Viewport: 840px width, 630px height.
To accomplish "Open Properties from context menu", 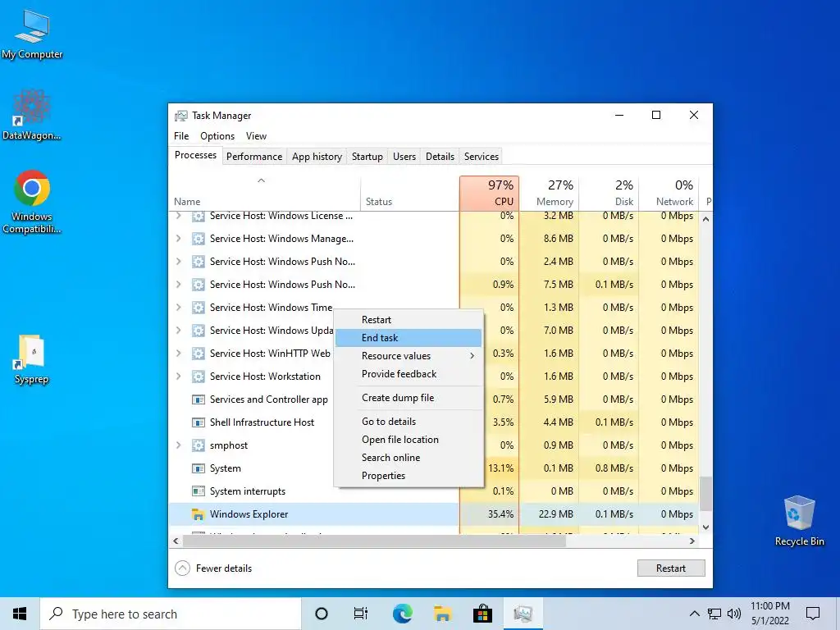I will 409,476.
